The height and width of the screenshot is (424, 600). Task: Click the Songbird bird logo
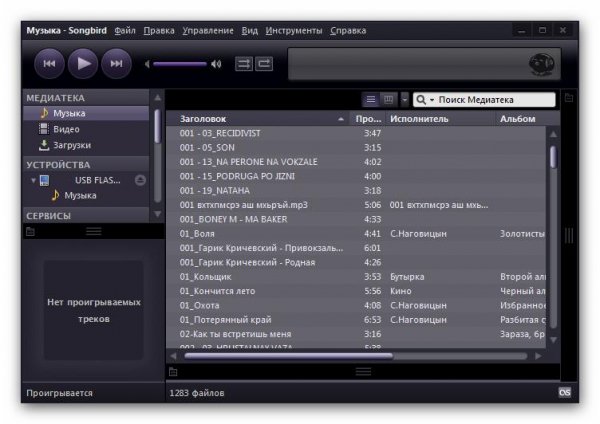541,64
